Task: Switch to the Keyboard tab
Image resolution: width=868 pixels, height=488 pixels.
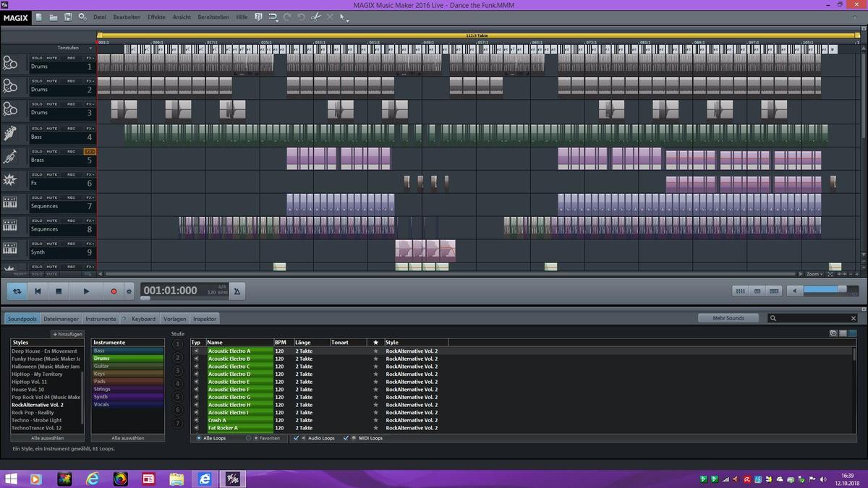Action: pyautogui.click(x=143, y=318)
